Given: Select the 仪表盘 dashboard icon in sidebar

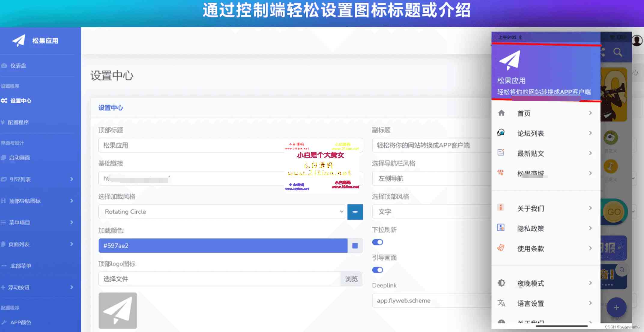Looking at the screenshot, I should pos(4,65).
